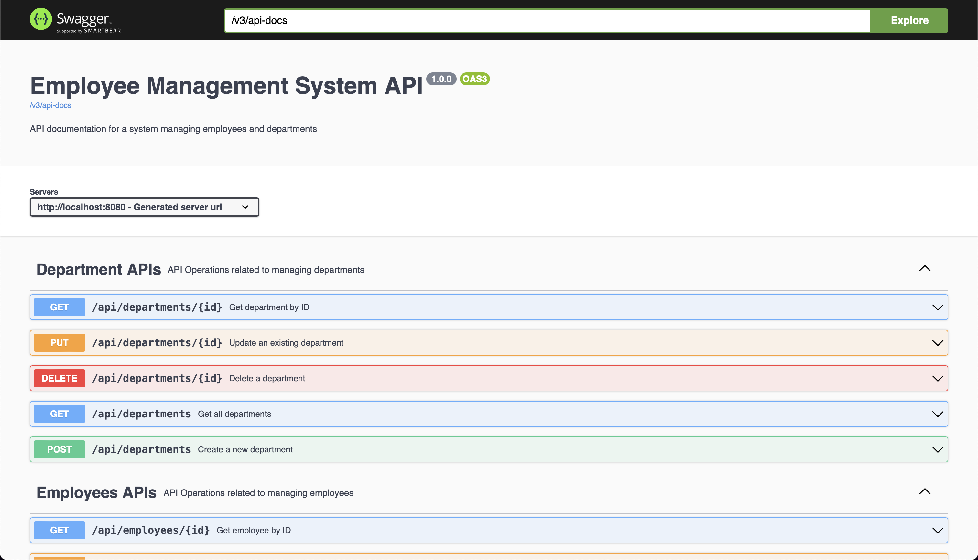Click the /api/employees/{id} path text

(151, 530)
